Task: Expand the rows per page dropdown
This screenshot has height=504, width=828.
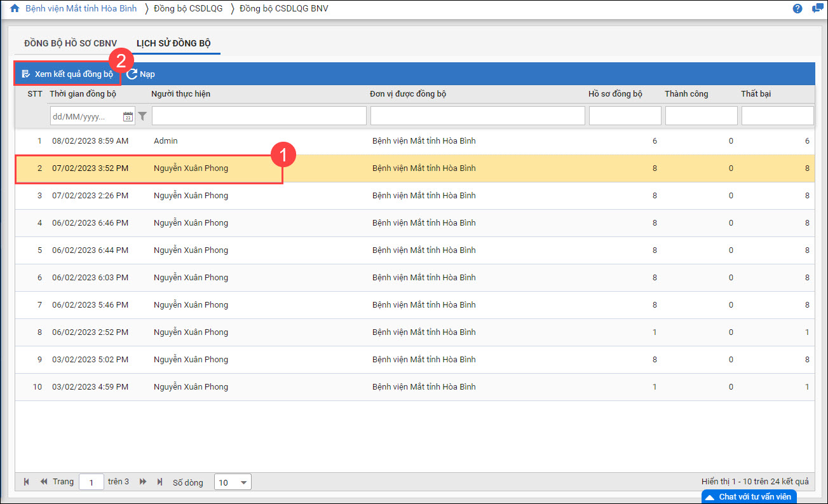Action: 233,482
